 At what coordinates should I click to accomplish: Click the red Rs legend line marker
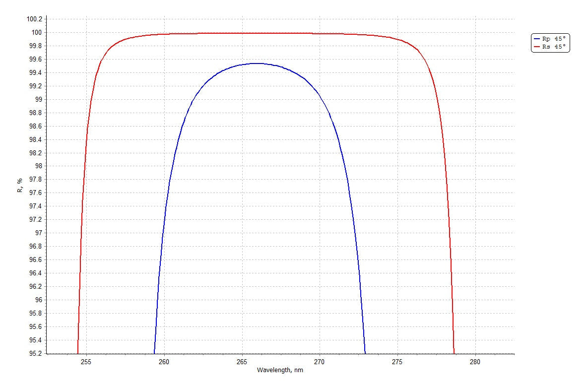[536, 47]
